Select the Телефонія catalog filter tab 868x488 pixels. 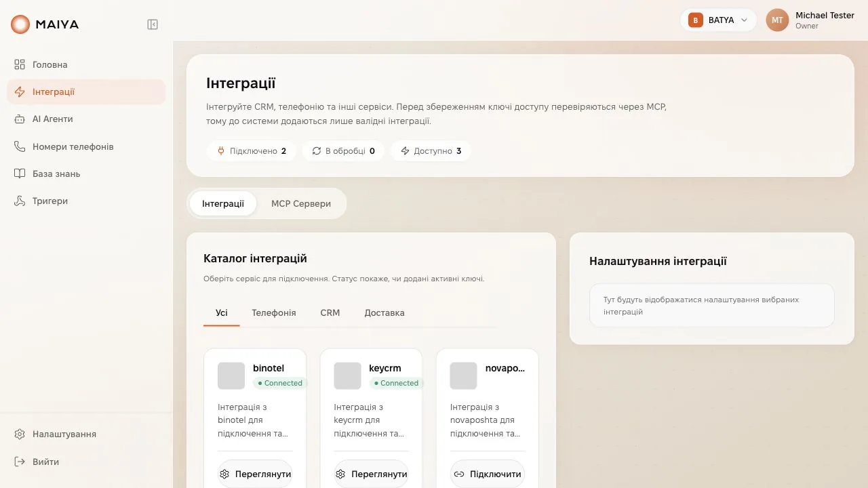coord(274,313)
